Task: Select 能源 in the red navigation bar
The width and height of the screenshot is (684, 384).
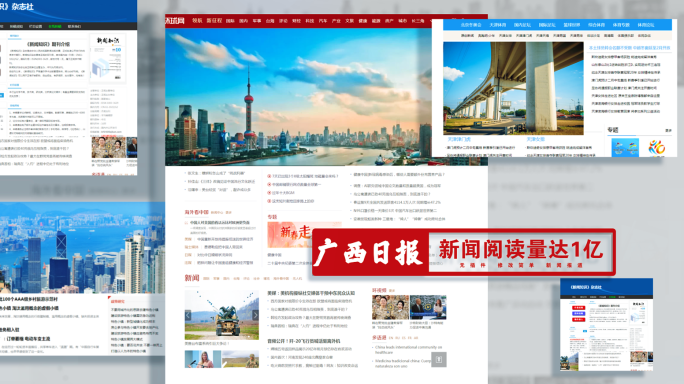Action: pyautogui.click(x=376, y=21)
